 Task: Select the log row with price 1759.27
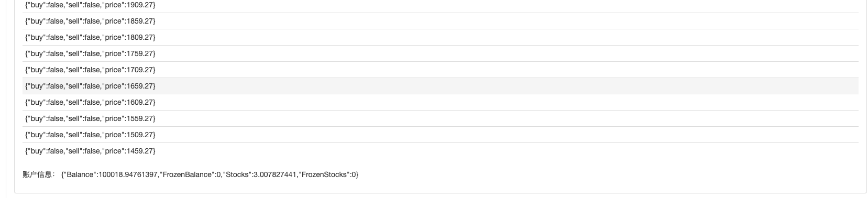440,53
